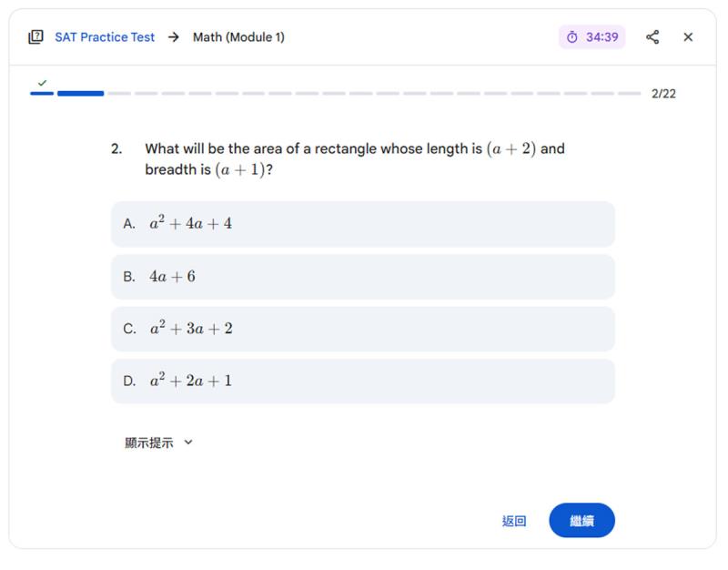Select answer choice A, a²+4a+4
This screenshot has width=728, height=570.
point(364,224)
